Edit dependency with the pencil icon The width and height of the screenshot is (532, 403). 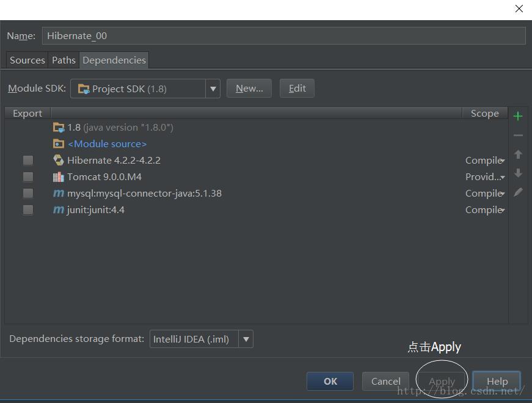click(518, 192)
